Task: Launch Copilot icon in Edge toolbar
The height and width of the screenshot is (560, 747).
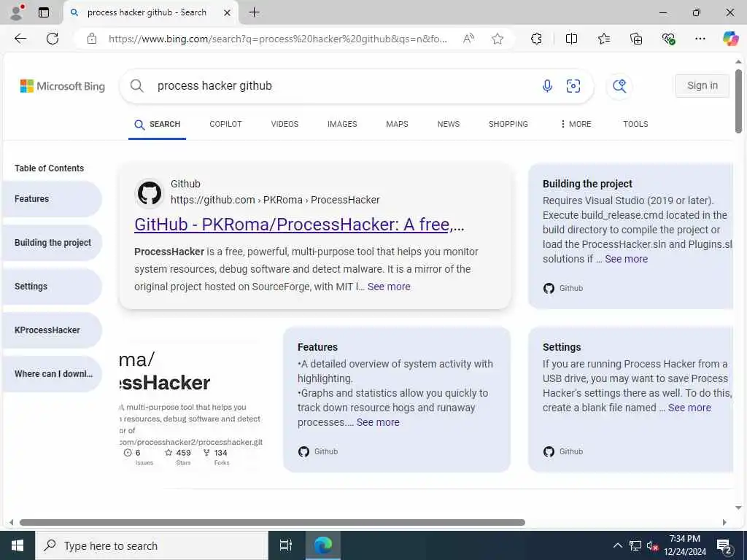Action: 730,39
